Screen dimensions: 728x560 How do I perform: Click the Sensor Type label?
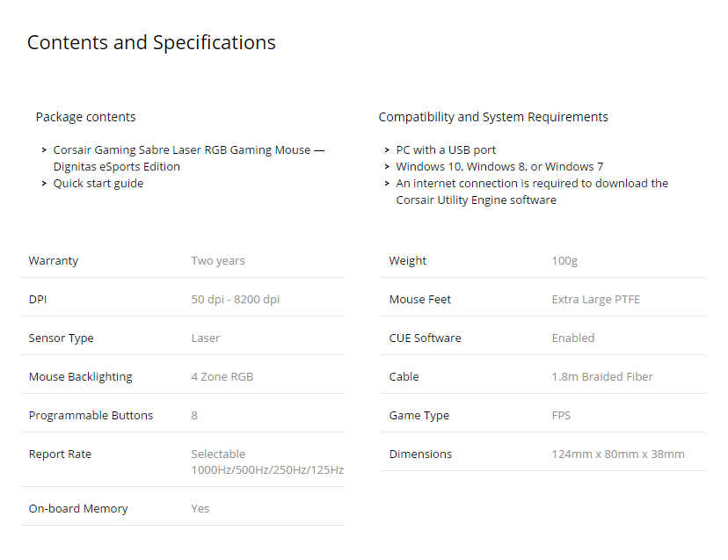click(61, 338)
